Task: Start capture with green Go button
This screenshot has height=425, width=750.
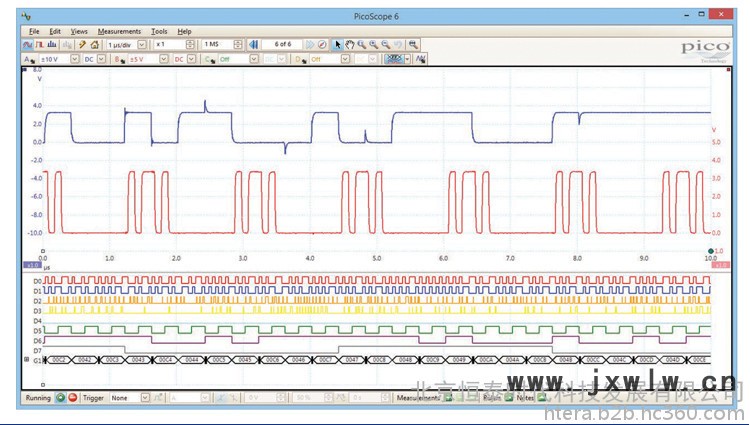Action: pyautogui.click(x=60, y=398)
